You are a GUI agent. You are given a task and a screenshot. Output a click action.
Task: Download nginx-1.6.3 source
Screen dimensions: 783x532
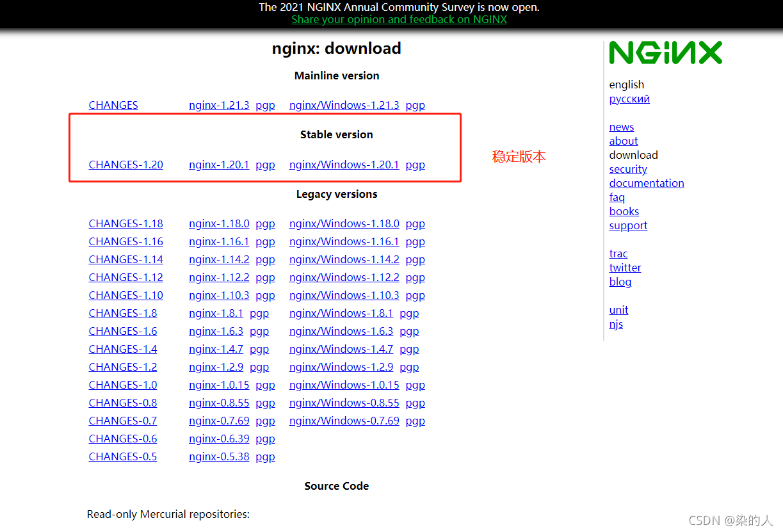(x=216, y=331)
